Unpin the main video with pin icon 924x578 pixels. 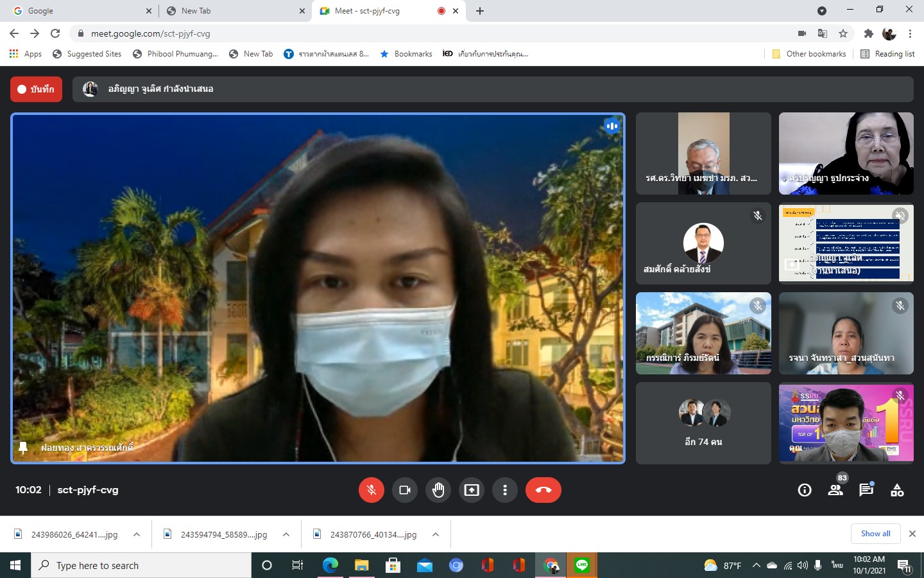pyautogui.click(x=24, y=448)
